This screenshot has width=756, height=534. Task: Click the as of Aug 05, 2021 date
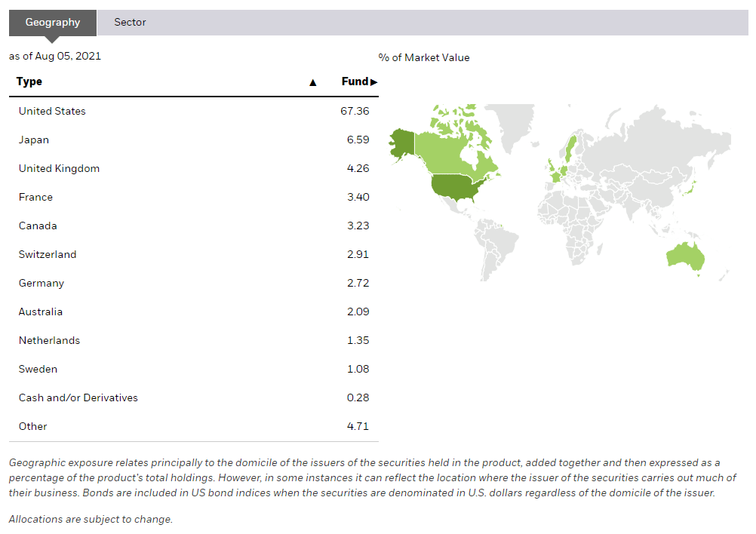[55, 57]
